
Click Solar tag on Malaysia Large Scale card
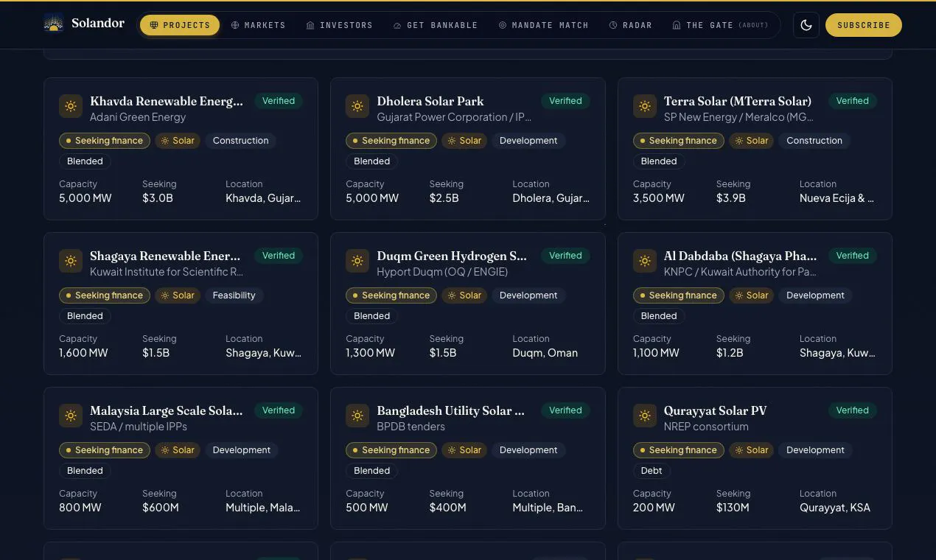click(178, 450)
